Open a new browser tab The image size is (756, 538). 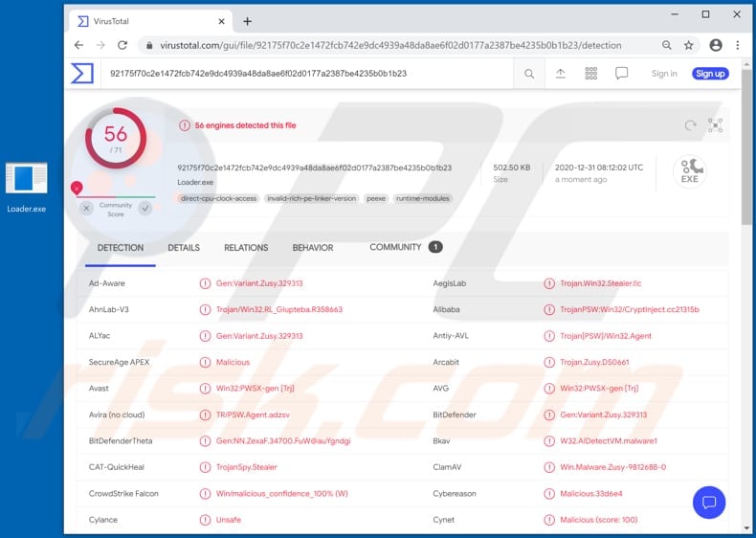coord(247,21)
